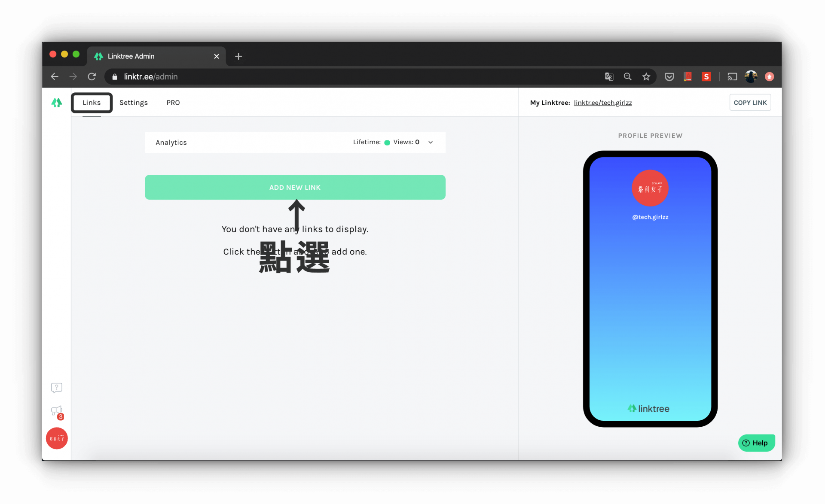
Task: Click the Linktree logo in sidebar
Action: pyautogui.click(x=57, y=103)
